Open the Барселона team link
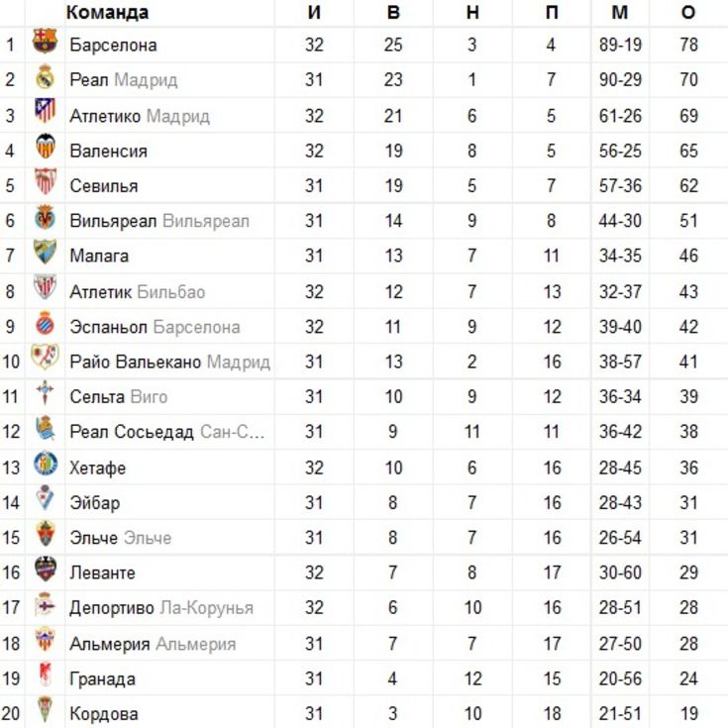The width and height of the screenshot is (728, 728). click(x=113, y=45)
